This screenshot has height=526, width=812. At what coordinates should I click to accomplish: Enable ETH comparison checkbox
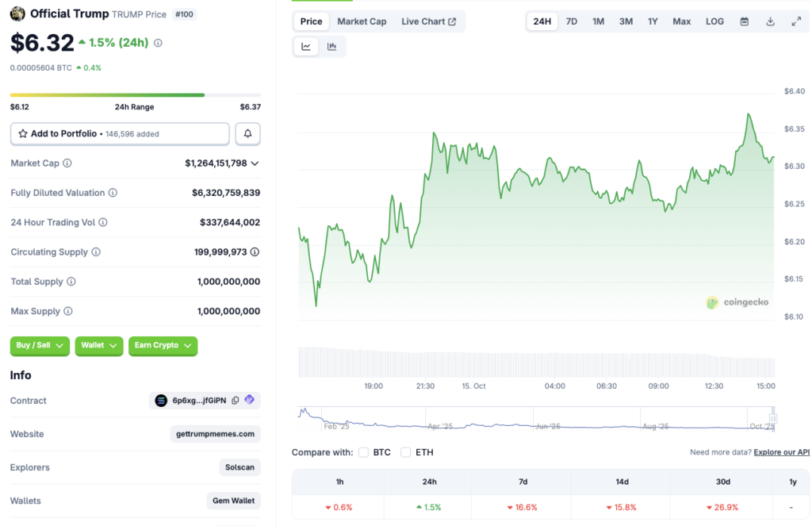click(x=406, y=452)
